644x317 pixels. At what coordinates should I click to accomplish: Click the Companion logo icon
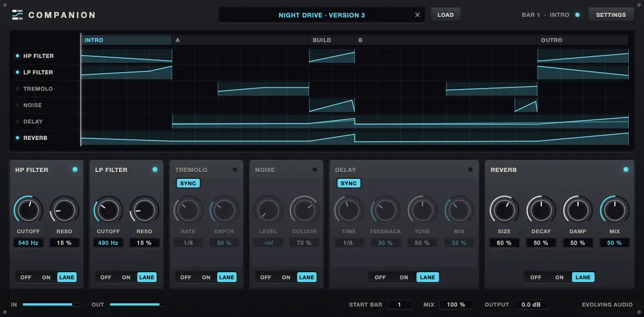point(17,15)
